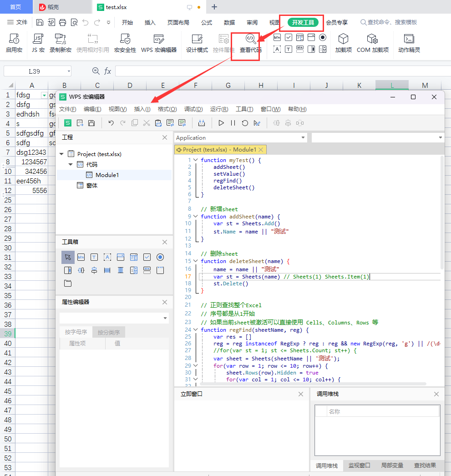Close the 立即窗口 panel
This screenshot has width=451, height=476.
301,394
